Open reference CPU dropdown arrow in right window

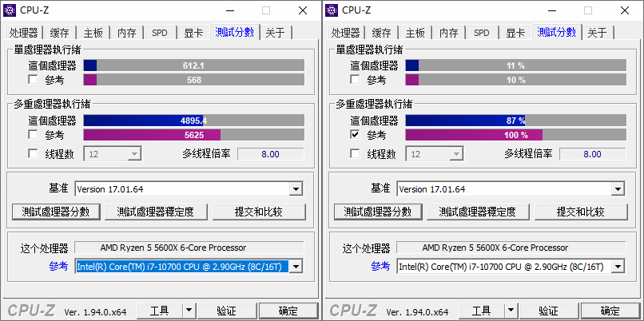[618, 267]
